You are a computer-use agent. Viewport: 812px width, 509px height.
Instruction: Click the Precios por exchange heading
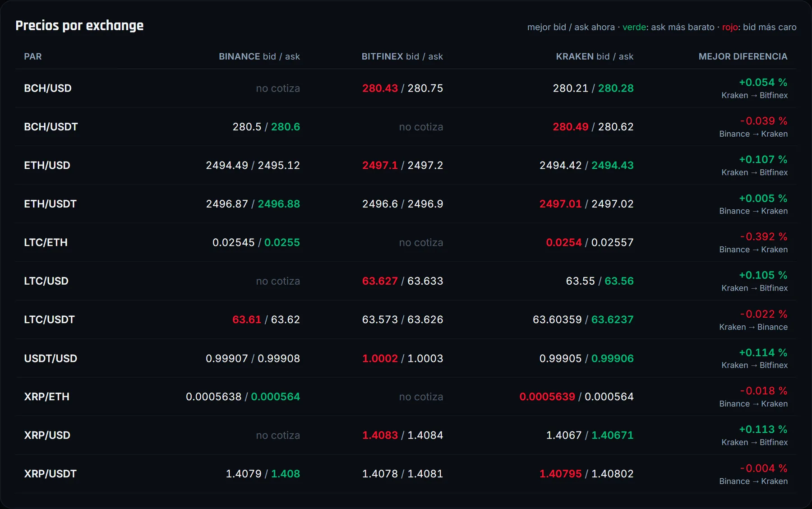[x=79, y=26]
